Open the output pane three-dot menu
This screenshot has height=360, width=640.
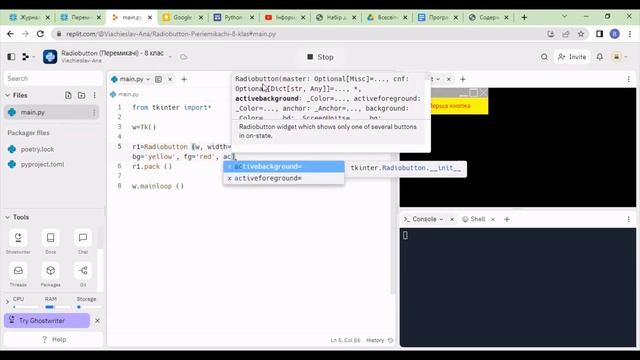click(629, 79)
